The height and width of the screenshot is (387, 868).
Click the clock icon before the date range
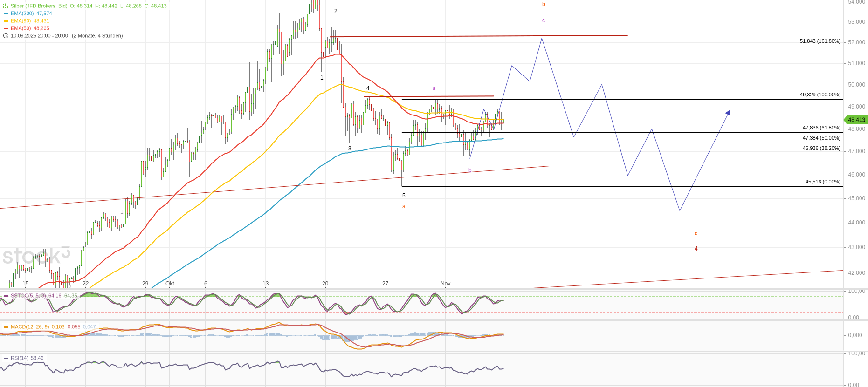point(6,36)
